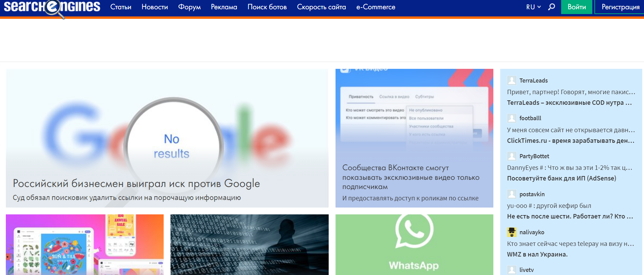
Task: Go to the Форум section
Action: 189,7
